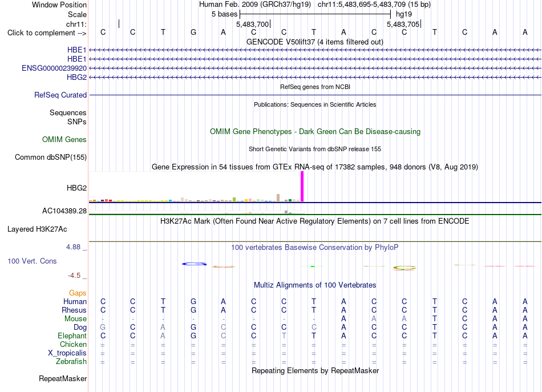Click the AC104389.28 expression label
Screen dimensions: 542x392
(x=64, y=211)
